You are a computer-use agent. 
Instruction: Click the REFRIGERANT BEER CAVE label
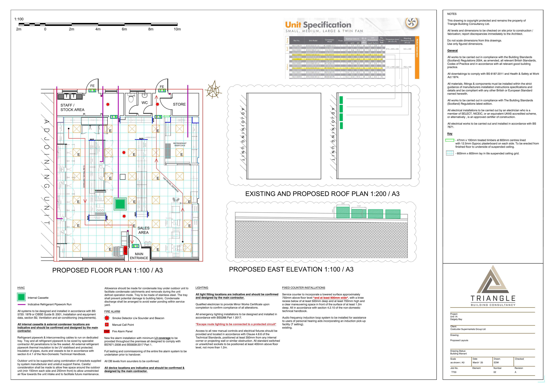click(180, 144)
